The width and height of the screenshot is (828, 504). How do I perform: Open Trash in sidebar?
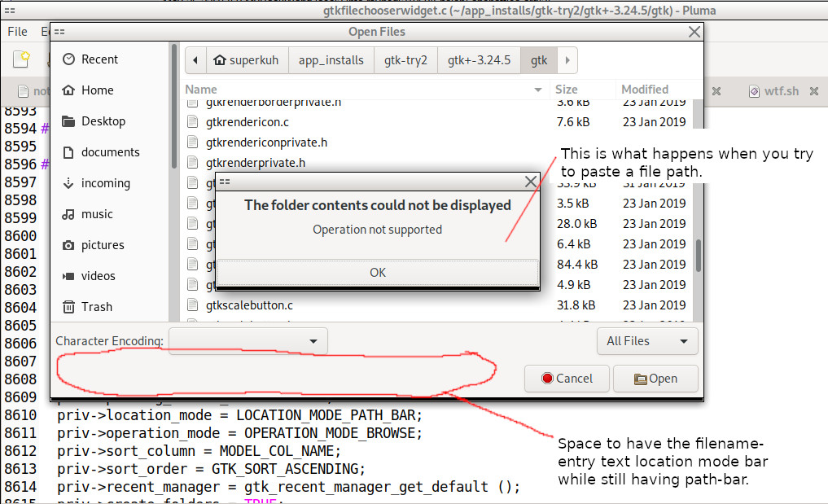click(x=87, y=307)
